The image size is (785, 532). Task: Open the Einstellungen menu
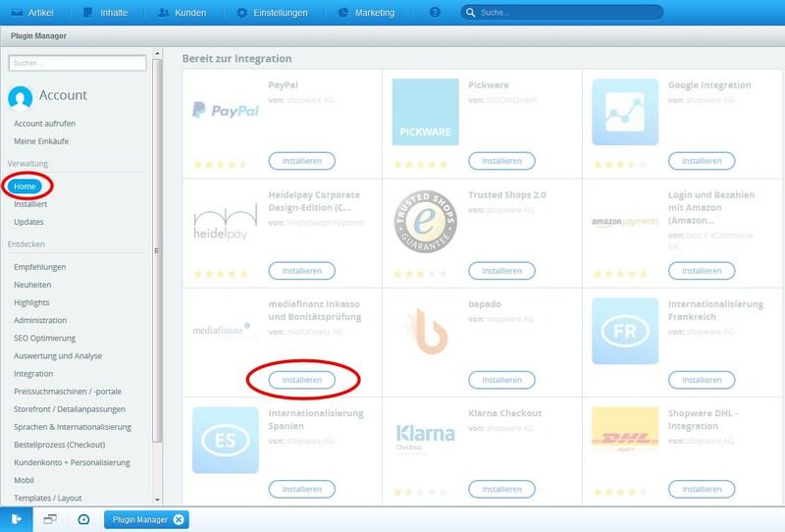pos(273,13)
